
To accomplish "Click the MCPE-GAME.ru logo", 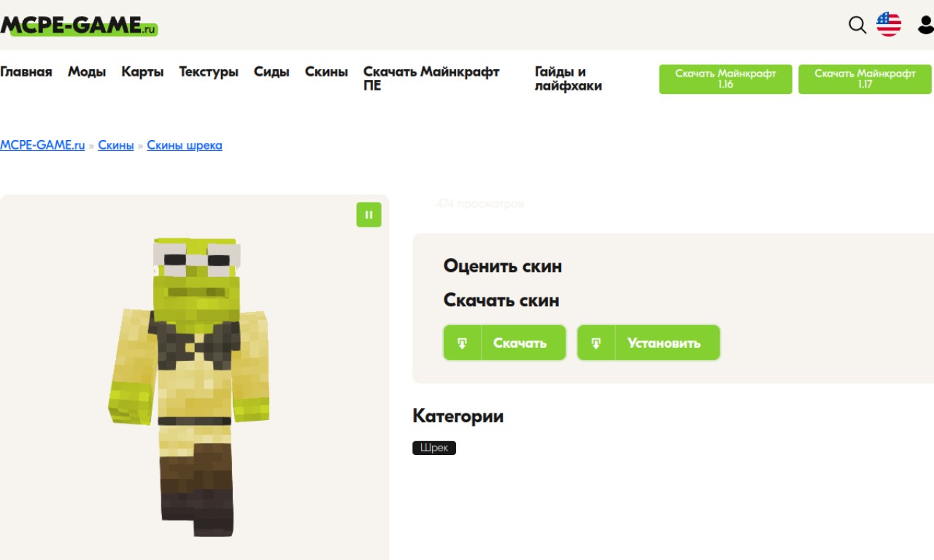I will tap(79, 26).
